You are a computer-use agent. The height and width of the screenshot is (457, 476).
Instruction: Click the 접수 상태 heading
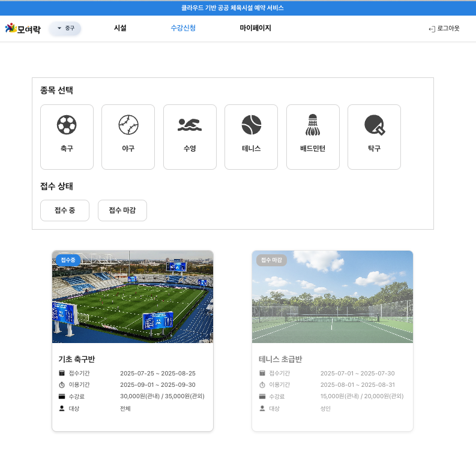tap(57, 186)
